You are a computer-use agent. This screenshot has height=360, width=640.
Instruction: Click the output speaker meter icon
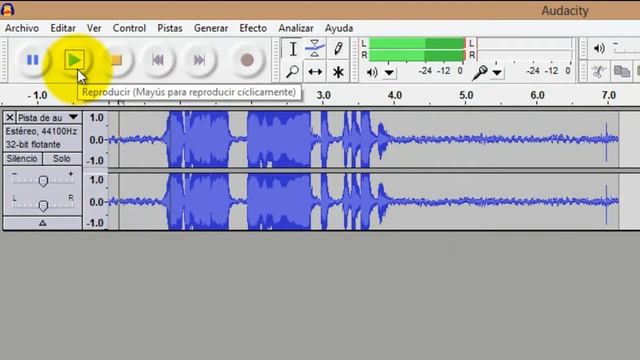(x=371, y=72)
